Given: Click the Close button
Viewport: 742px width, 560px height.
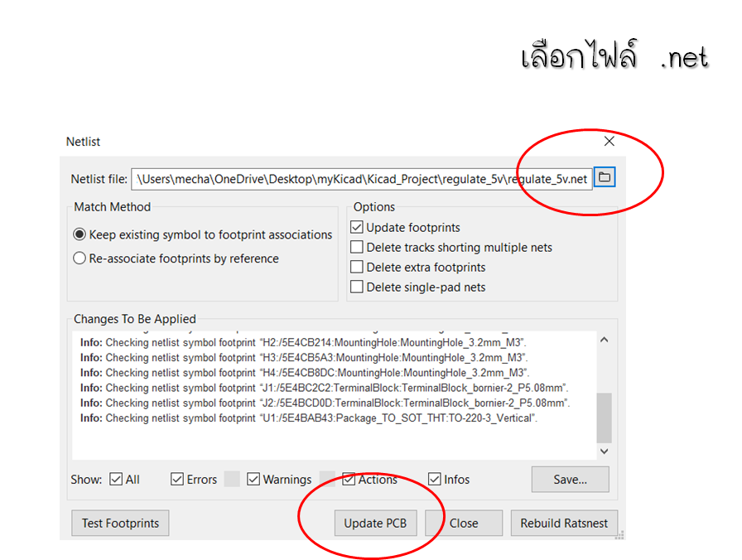Looking at the screenshot, I should (464, 523).
